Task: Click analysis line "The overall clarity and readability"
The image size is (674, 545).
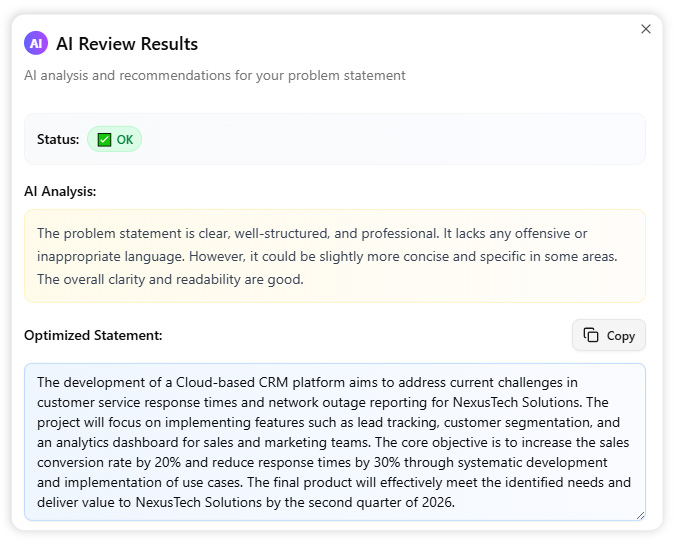Action: 170,280
